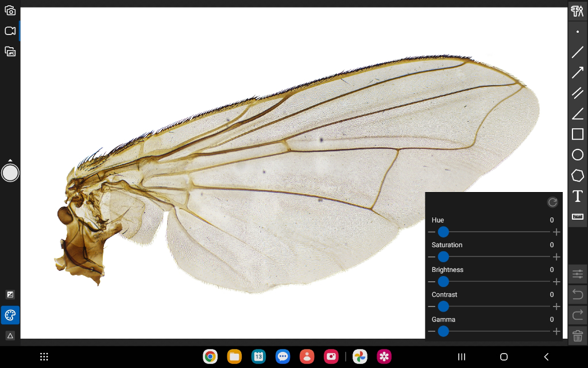Click the Brightness slider handle
The height and width of the screenshot is (368, 588).
[443, 282]
